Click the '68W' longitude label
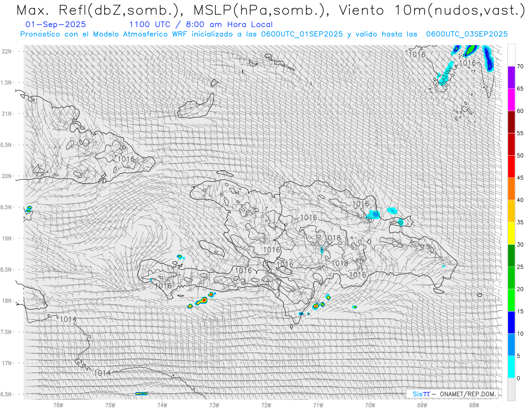 (x=474, y=405)
